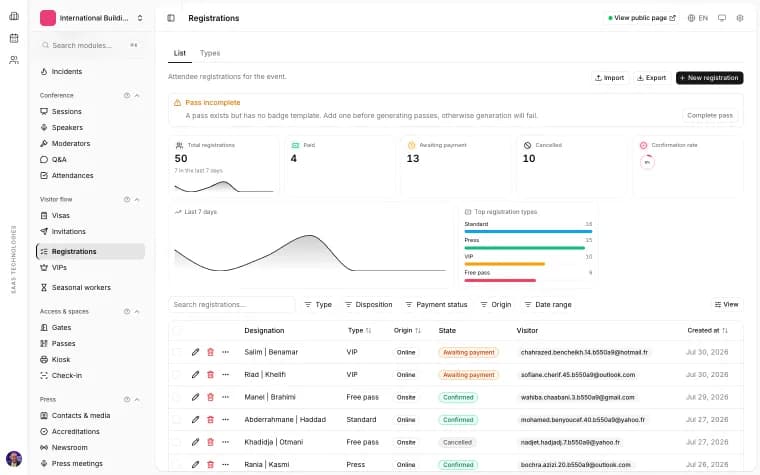Toggle the sidebar panel icon beside Registrations

click(x=171, y=18)
